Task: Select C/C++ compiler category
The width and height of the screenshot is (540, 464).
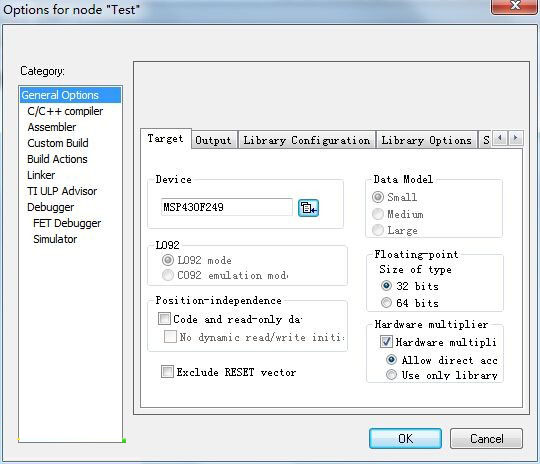Action: [x=65, y=111]
